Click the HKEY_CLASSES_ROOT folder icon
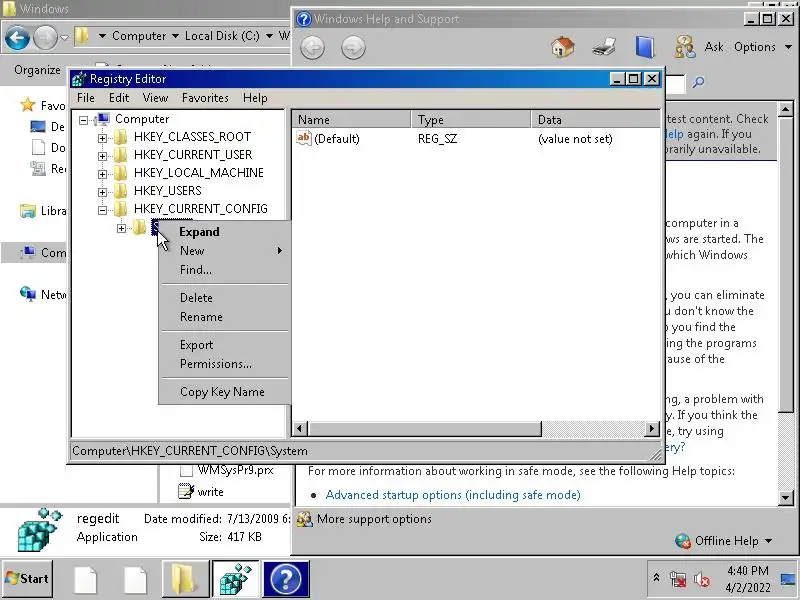This screenshot has width=800, height=600. [120, 137]
